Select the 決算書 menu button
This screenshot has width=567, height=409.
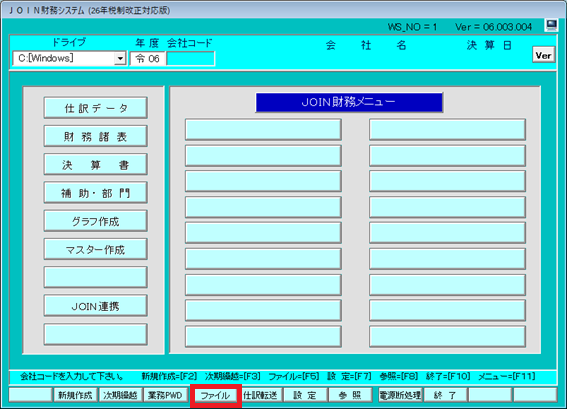tap(95, 164)
